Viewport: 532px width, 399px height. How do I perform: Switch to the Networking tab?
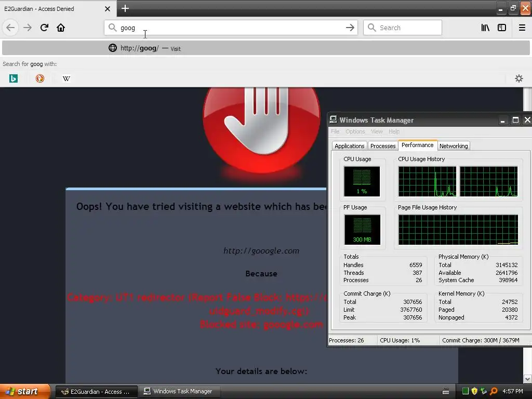coord(453,146)
